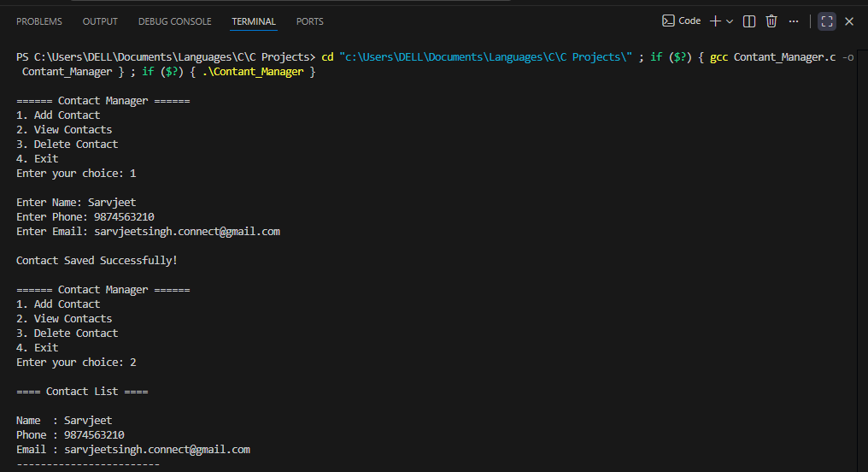The image size is (868, 472).
Task: Select the DEBUG CONSOLE tab
Action: 174,21
